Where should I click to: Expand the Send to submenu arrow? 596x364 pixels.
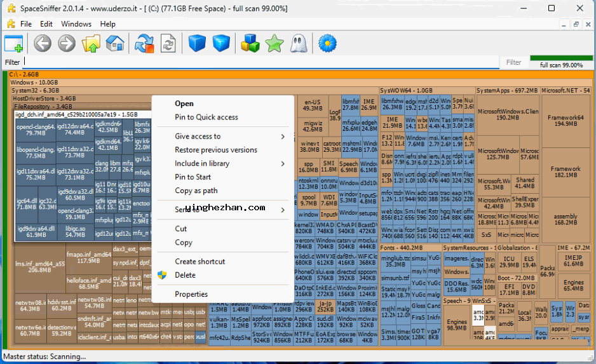coord(283,210)
